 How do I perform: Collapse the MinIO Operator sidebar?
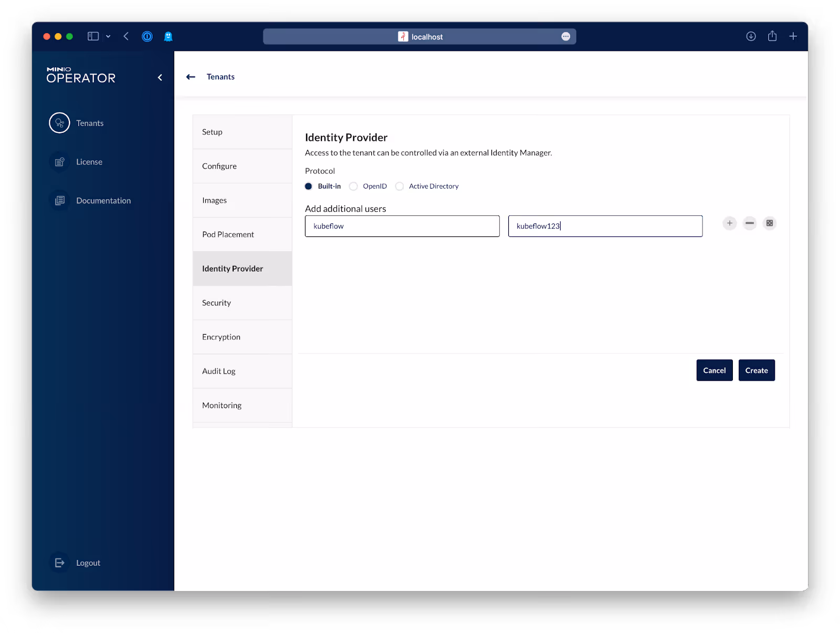click(x=160, y=78)
